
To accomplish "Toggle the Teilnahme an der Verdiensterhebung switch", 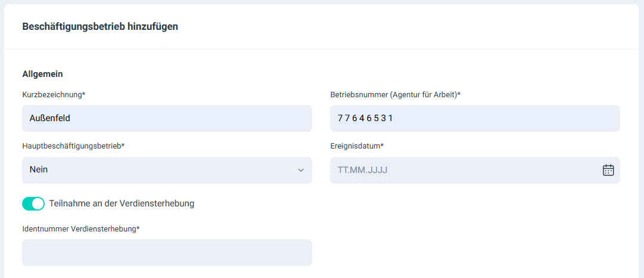I will click(33, 203).
